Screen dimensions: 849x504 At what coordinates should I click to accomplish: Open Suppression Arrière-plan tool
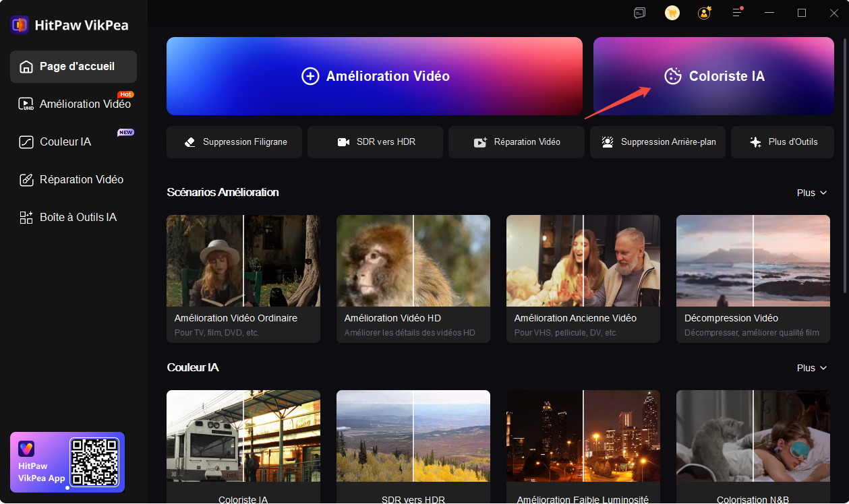point(657,142)
